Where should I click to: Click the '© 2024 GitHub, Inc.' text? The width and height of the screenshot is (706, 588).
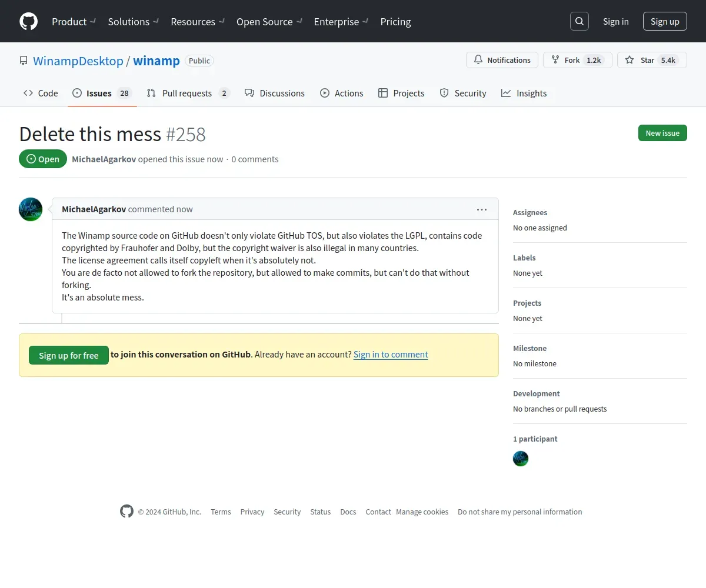[x=169, y=512]
